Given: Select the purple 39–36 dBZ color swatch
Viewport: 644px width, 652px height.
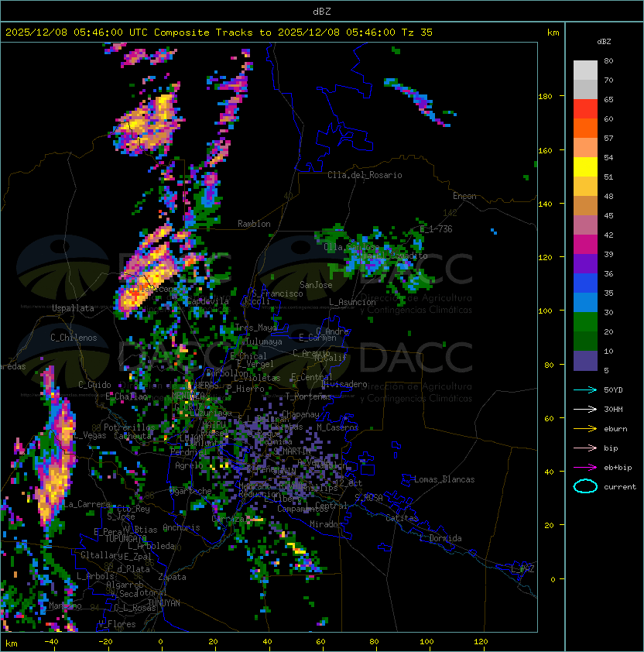Looking at the screenshot, I should (585, 264).
